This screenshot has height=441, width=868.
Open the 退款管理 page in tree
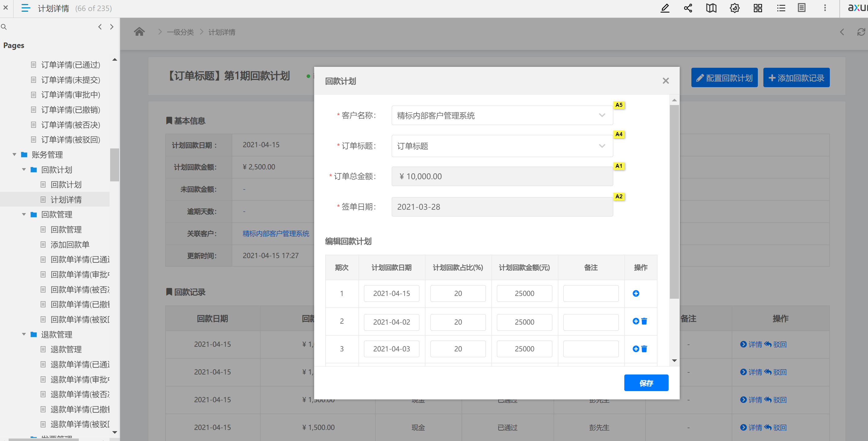pyautogui.click(x=66, y=349)
